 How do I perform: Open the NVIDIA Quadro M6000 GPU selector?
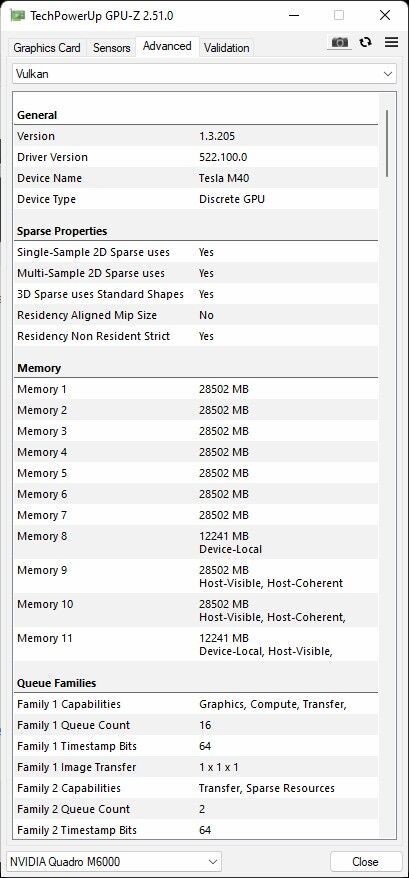(114, 861)
